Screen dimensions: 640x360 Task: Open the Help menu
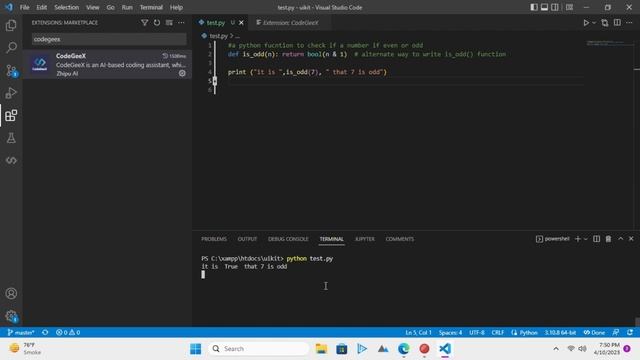point(176,7)
